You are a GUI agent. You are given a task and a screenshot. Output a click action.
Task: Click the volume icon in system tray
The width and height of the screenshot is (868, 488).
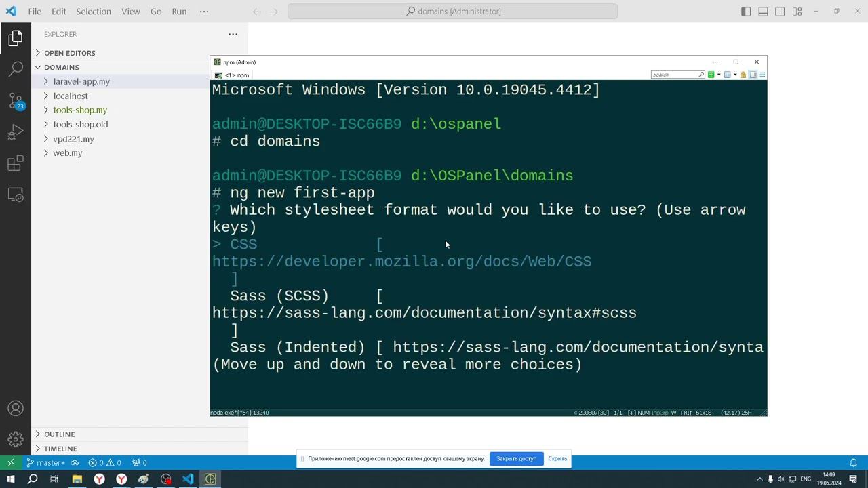(x=781, y=479)
